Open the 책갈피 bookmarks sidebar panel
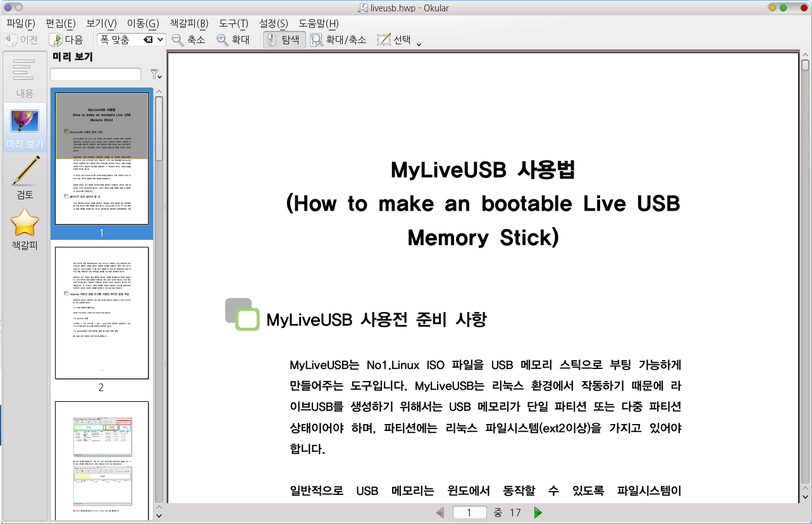Screen dimensions: 812x524 point(25,228)
